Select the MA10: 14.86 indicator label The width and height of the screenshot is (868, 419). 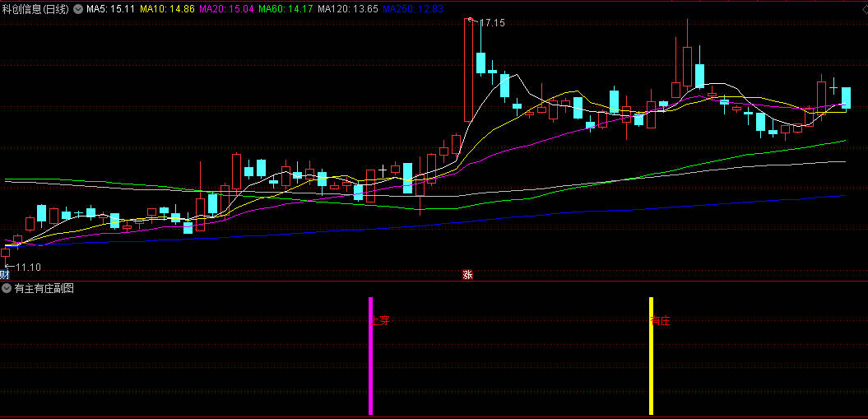click(x=167, y=9)
